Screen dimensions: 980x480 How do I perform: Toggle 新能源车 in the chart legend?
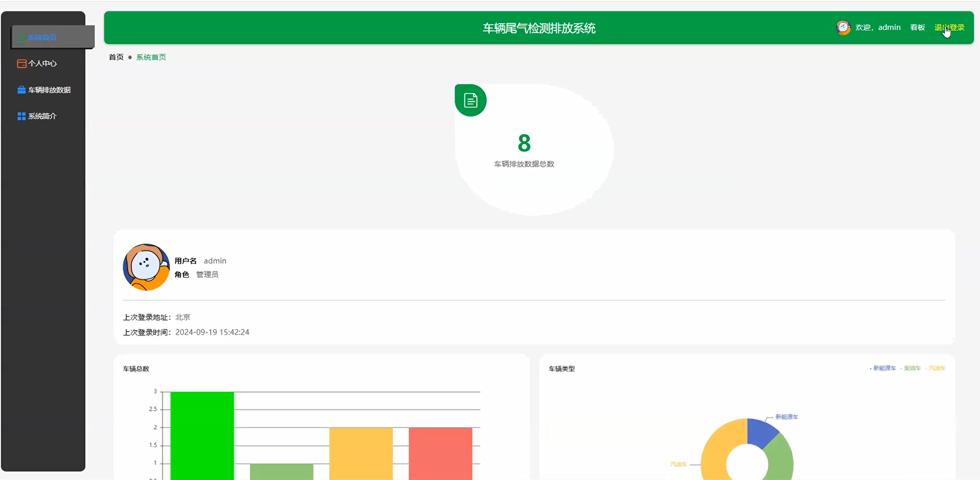[x=883, y=368]
